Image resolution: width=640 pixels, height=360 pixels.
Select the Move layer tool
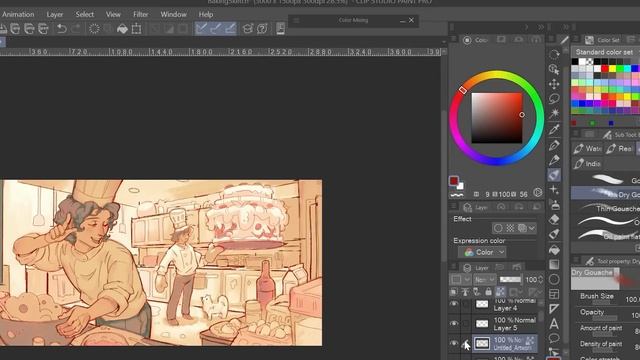pos(554,84)
